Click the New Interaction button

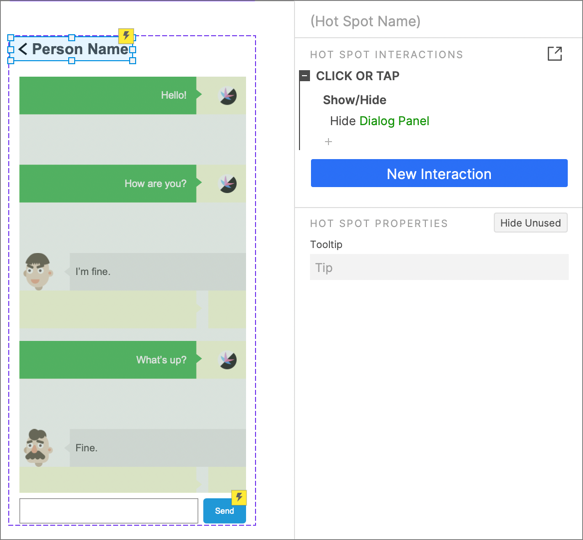click(x=439, y=173)
